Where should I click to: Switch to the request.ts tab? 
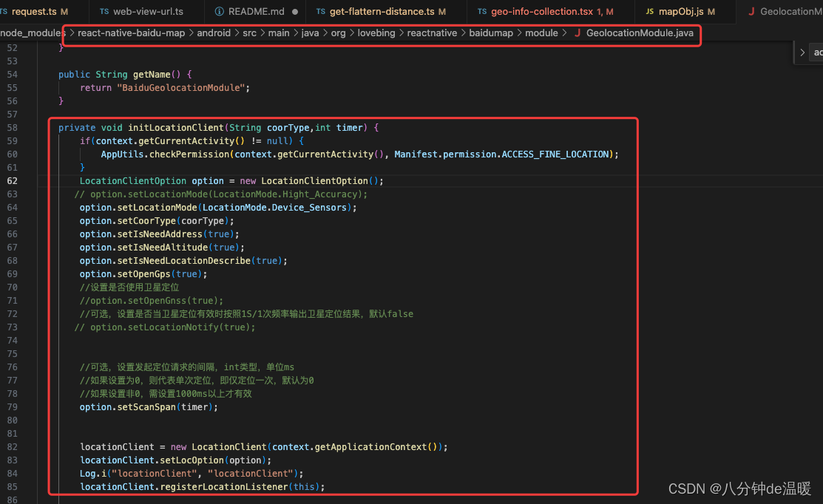[35, 11]
